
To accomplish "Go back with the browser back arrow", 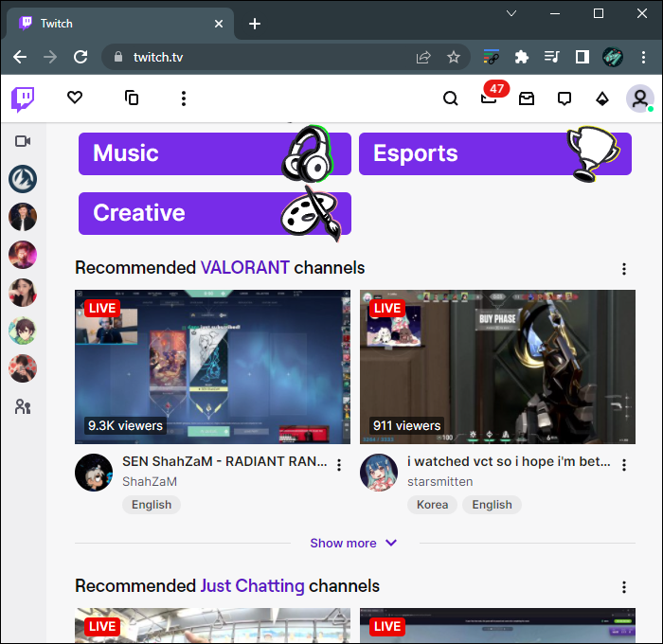I will pos(20,57).
